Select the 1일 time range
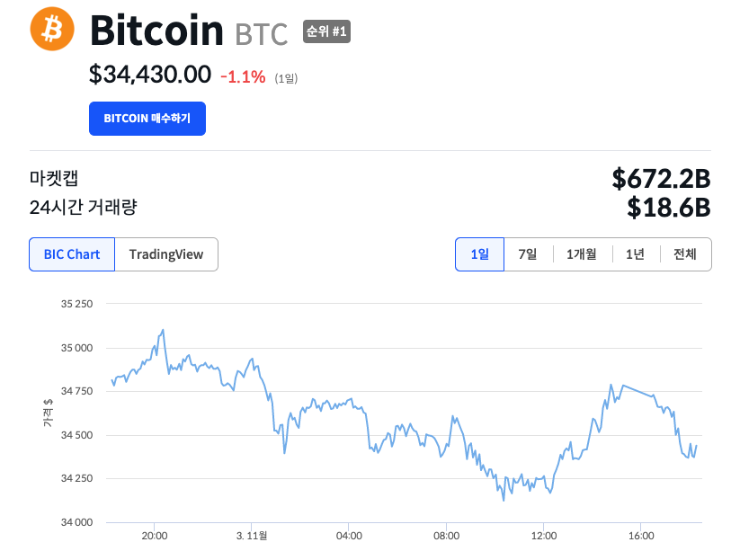The height and width of the screenshot is (560, 731). 480,254
